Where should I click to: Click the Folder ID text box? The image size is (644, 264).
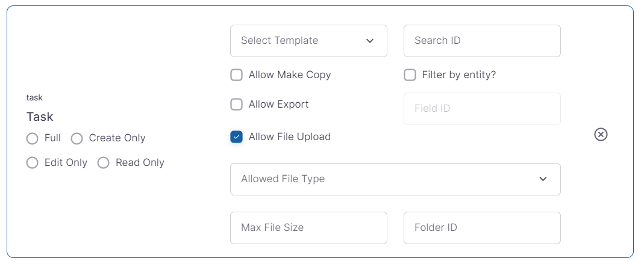[482, 228]
